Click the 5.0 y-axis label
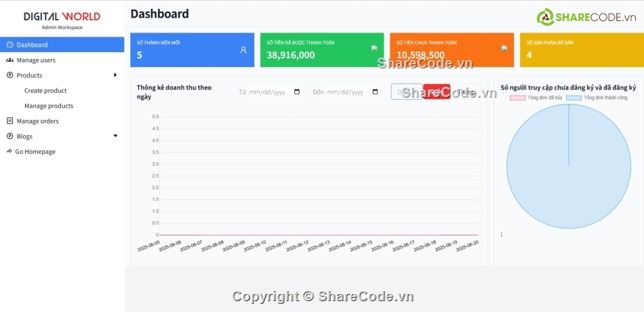This screenshot has width=644, height=312. (x=155, y=117)
